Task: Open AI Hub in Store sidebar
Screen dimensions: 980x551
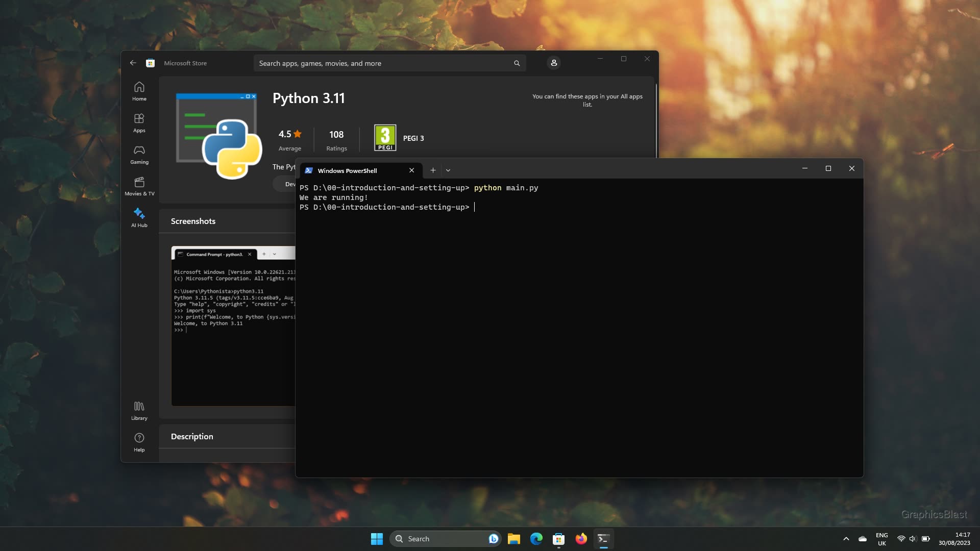Action: click(x=139, y=218)
